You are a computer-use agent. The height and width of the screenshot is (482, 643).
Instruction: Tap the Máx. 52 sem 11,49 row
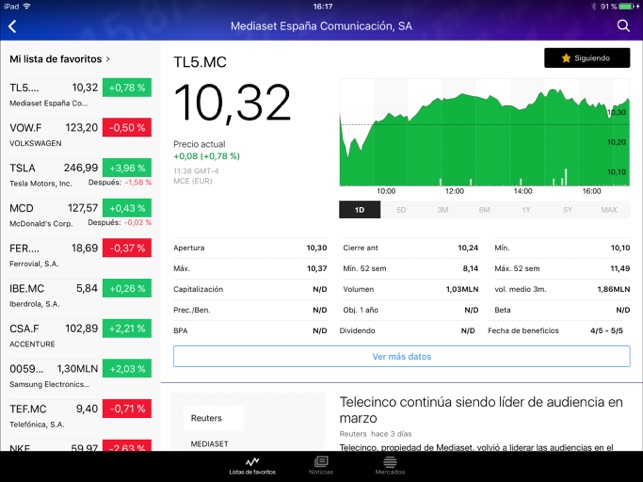coord(562,268)
